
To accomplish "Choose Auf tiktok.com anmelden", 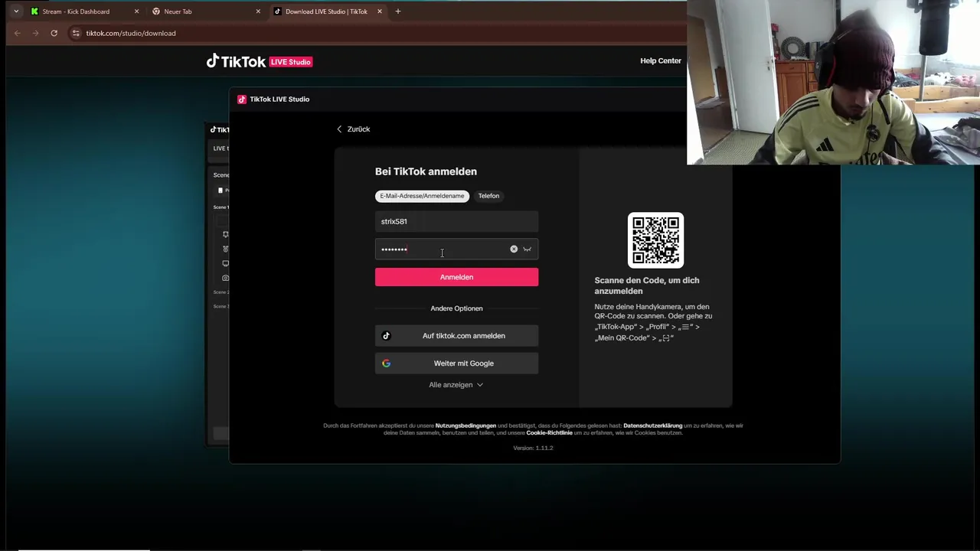I will [456, 336].
